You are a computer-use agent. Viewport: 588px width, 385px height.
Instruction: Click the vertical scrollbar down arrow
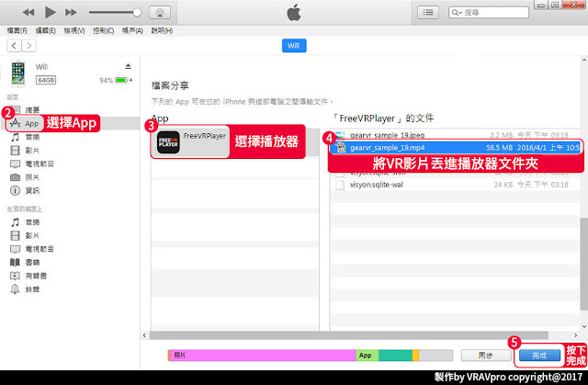tap(584, 326)
